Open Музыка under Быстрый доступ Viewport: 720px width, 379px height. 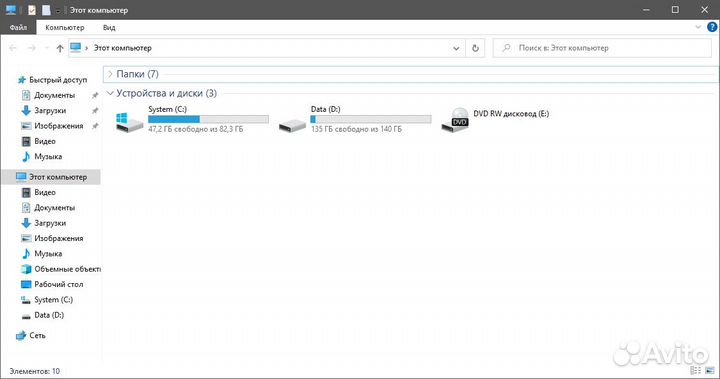(x=48, y=157)
